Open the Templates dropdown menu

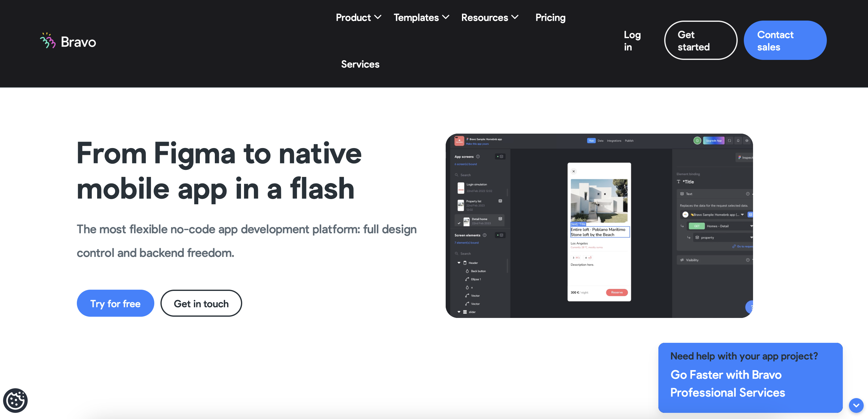421,17
